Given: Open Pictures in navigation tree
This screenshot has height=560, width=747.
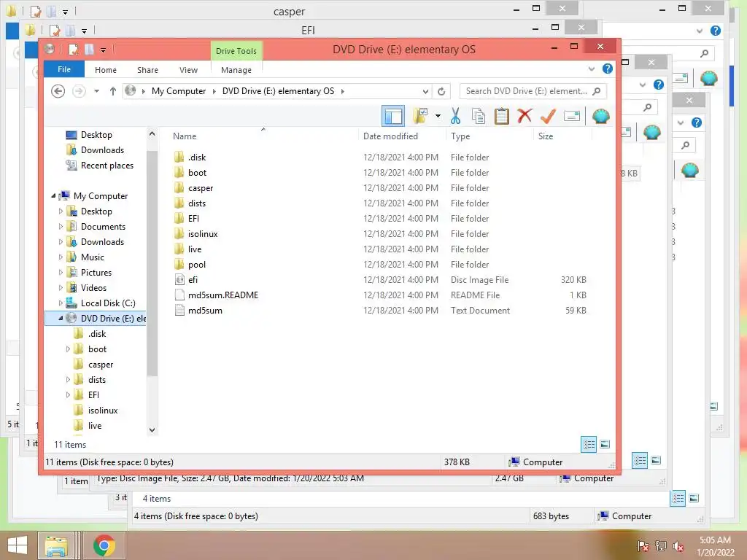Looking at the screenshot, I should [96, 273].
